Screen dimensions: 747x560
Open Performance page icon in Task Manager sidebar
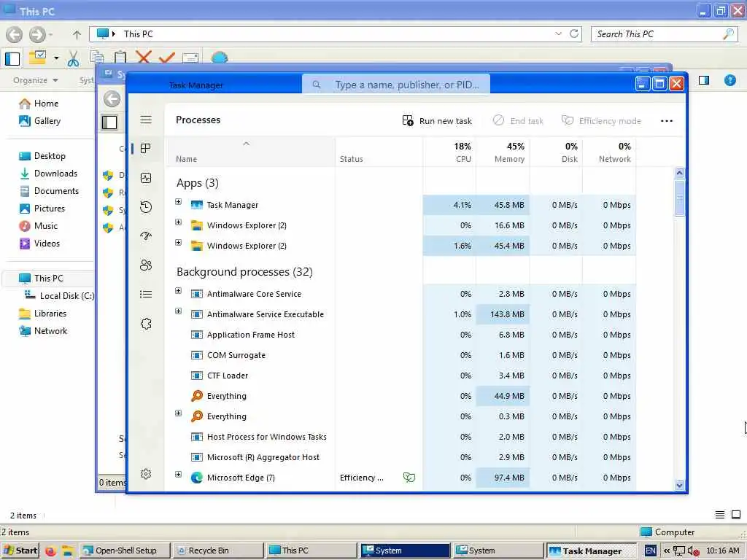(146, 178)
